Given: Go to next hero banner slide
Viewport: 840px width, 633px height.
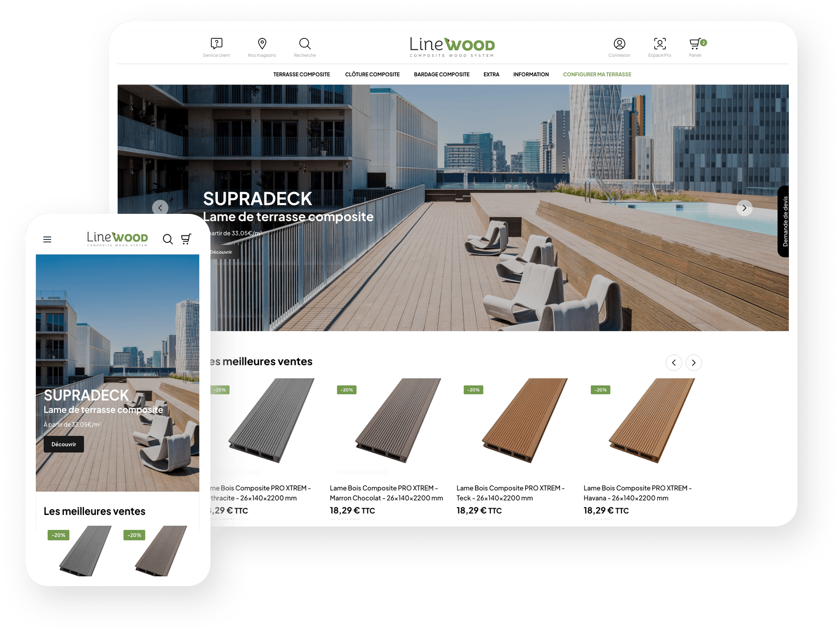Looking at the screenshot, I should pyautogui.click(x=744, y=208).
